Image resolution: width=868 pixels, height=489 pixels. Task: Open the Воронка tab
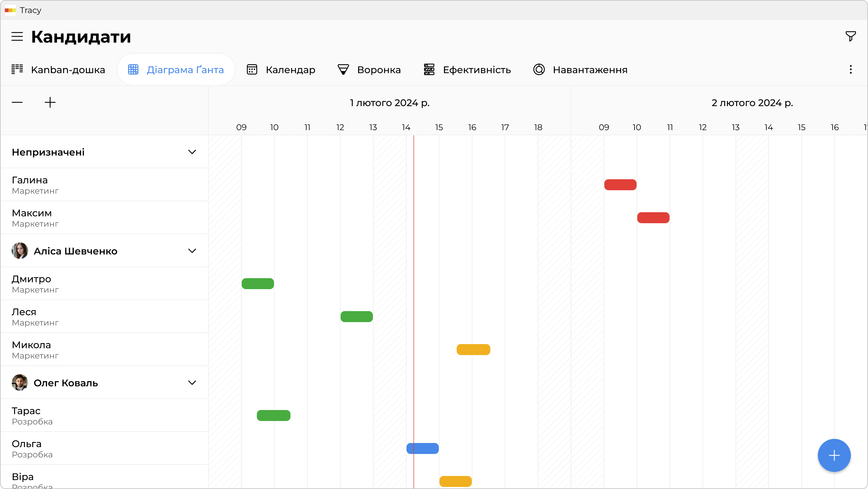coord(369,70)
